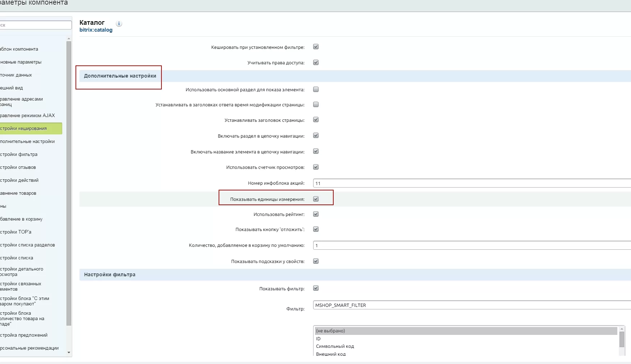
Task: Go to 'Настройки фильтра' in sidebar
Action: click(x=19, y=155)
